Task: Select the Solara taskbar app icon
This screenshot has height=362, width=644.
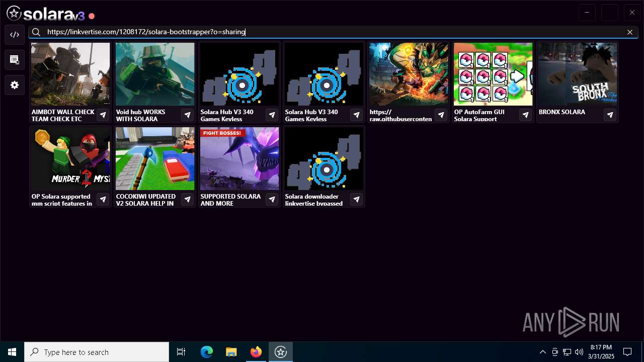Action: click(x=281, y=352)
